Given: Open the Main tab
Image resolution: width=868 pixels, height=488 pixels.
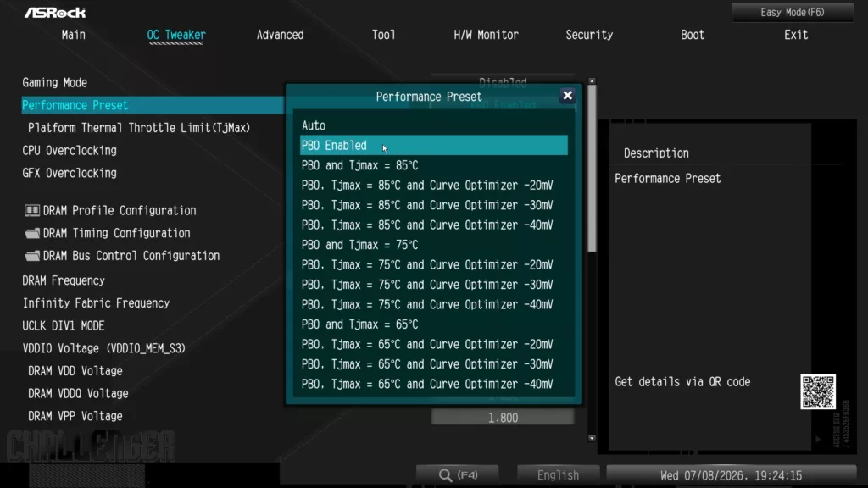Looking at the screenshot, I should [74, 35].
